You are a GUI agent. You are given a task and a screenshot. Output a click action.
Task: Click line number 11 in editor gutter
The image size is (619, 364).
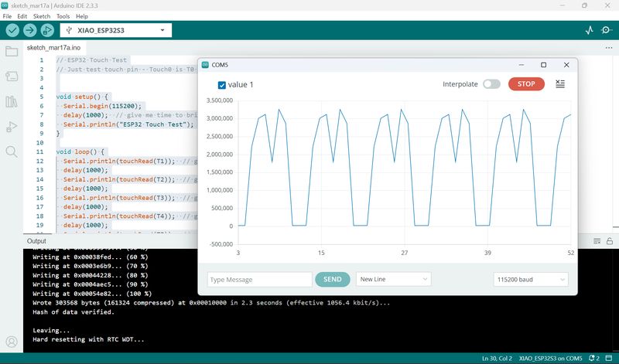[x=40, y=151]
